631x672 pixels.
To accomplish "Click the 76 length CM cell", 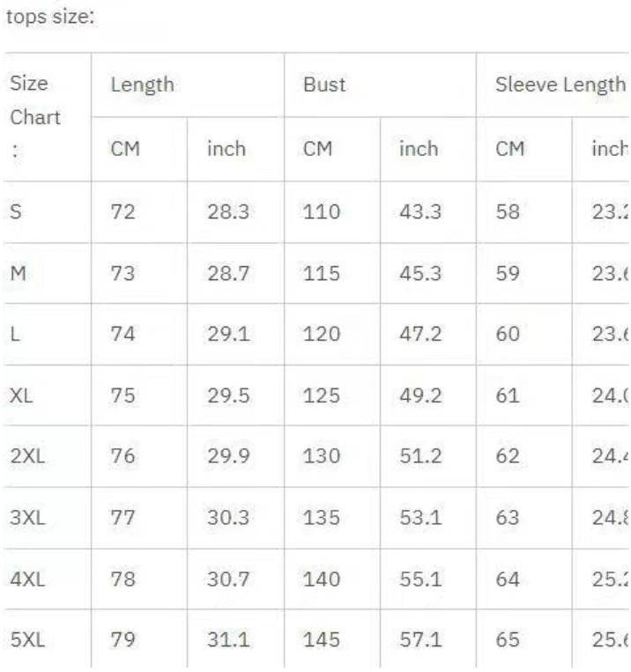I will click(123, 457).
